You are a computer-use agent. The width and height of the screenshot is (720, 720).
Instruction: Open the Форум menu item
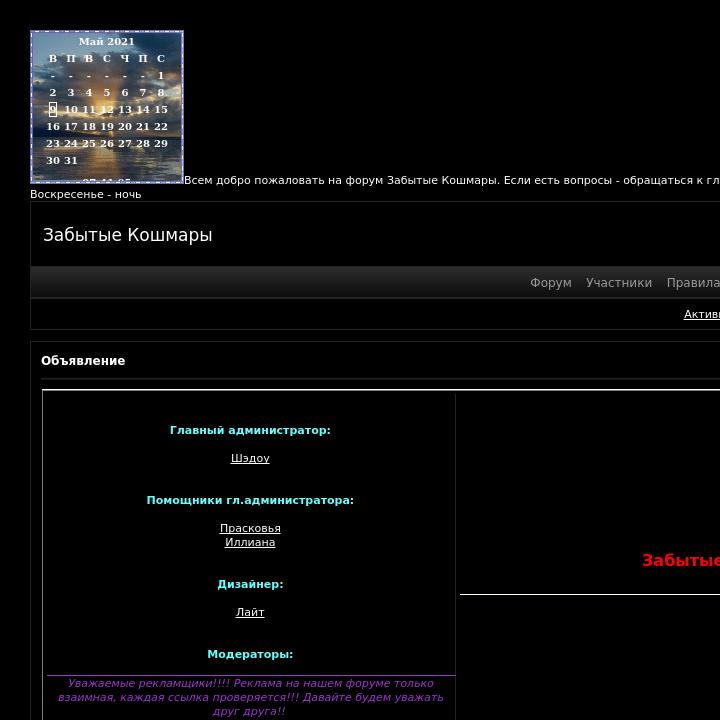coord(551,283)
